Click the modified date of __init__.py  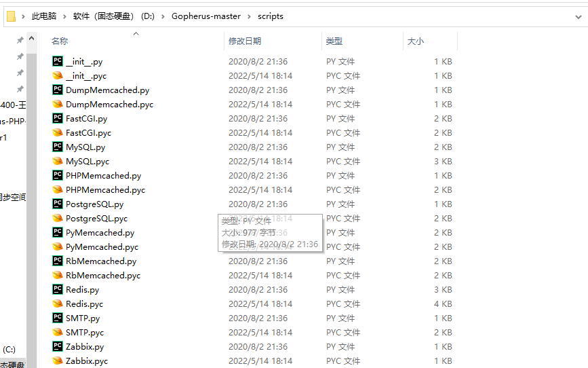tap(258, 61)
